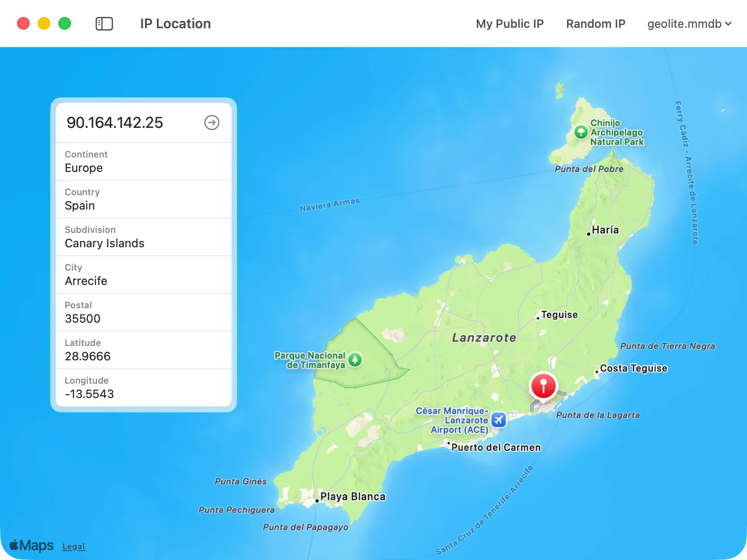
Task: Click the Puerto del Carmen label
Action: coord(496,447)
